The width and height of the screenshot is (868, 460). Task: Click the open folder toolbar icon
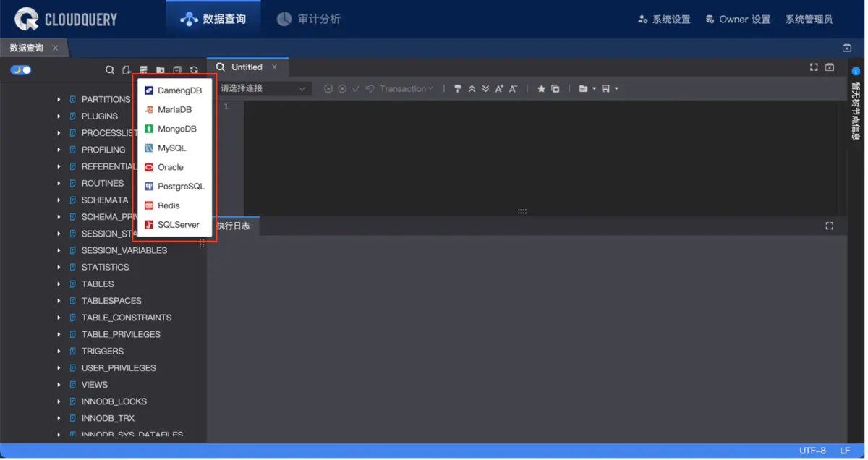pos(583,89)
